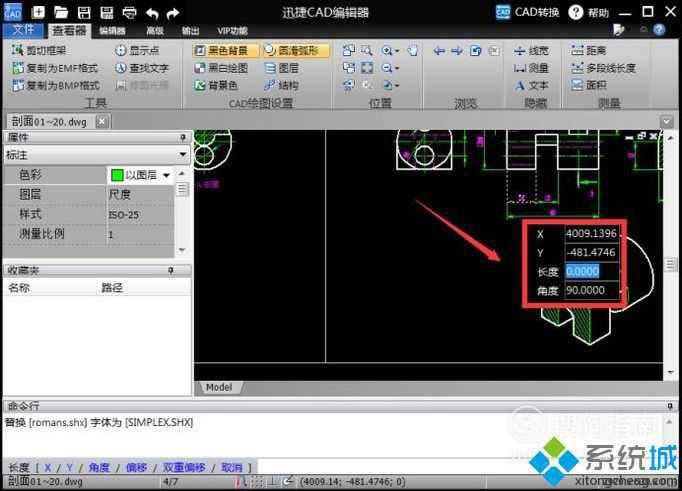Select the 面积 area measure tool
The height and width of the screenshot is (491, 682).
click(x=588, y=85)
